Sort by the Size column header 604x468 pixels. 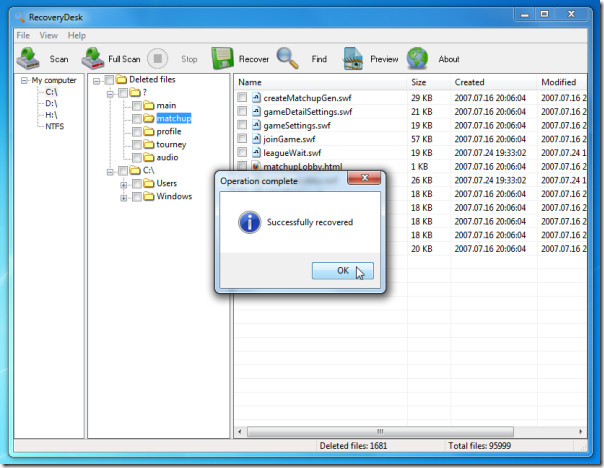point(429,82)
